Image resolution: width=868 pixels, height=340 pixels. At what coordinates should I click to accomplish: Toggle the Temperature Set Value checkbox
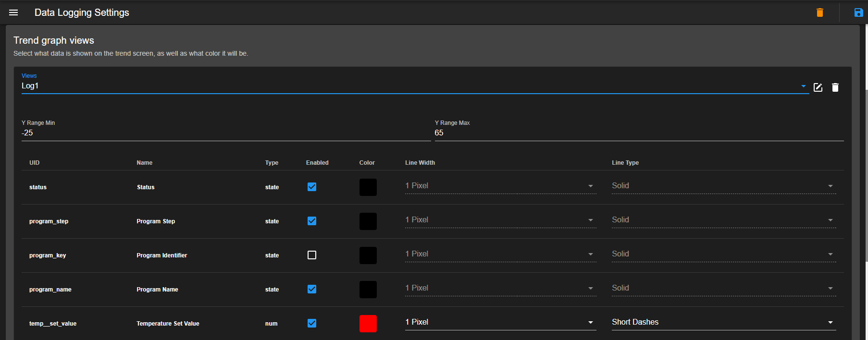[312, 323]
